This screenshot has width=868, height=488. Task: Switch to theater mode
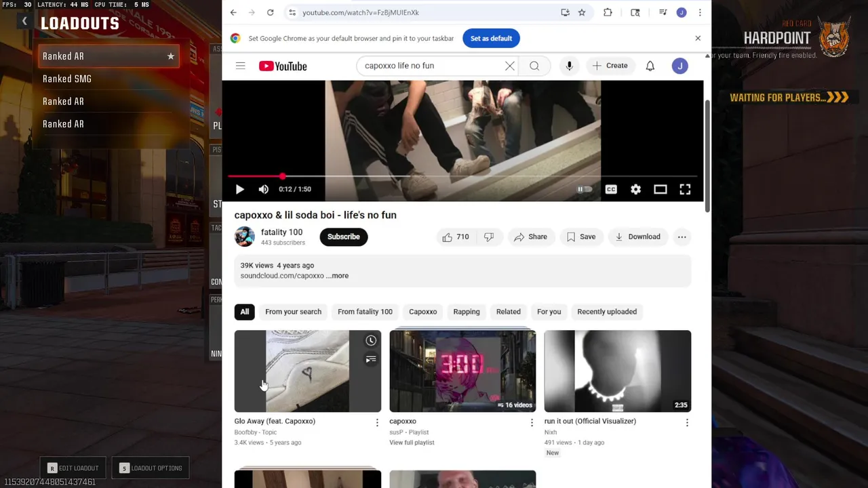(660, 189)
